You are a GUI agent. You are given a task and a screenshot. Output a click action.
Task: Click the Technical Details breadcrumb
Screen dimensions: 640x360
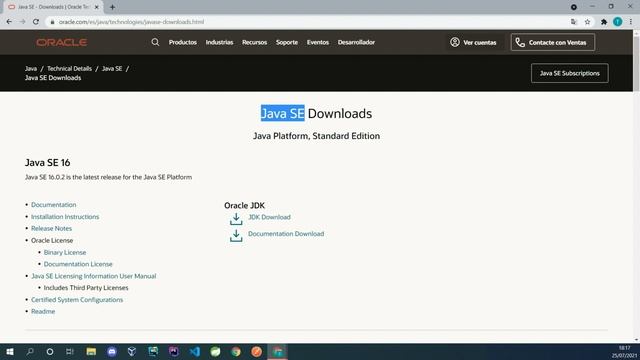69,69
